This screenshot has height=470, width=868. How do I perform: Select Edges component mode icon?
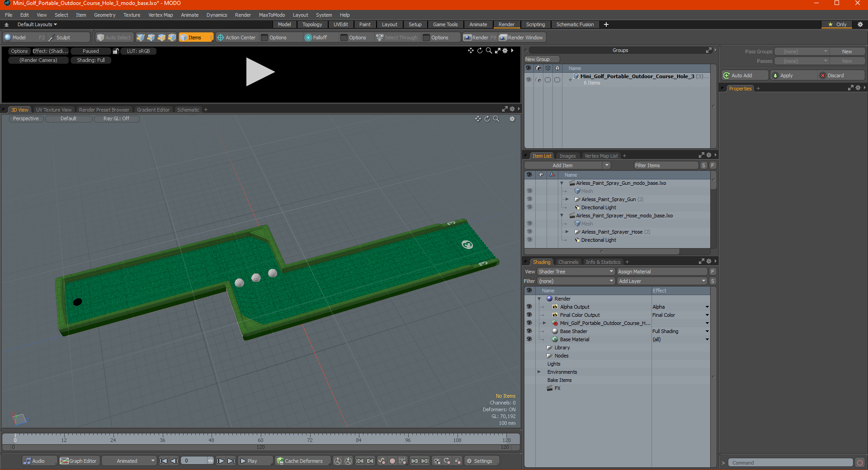(x=151, y=38)
